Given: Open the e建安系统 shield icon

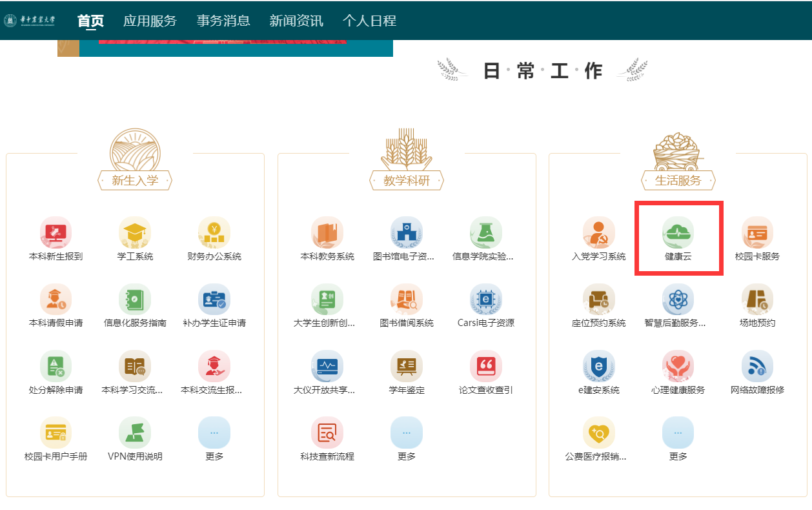Looking at the screenshot, I should (598, 367).
